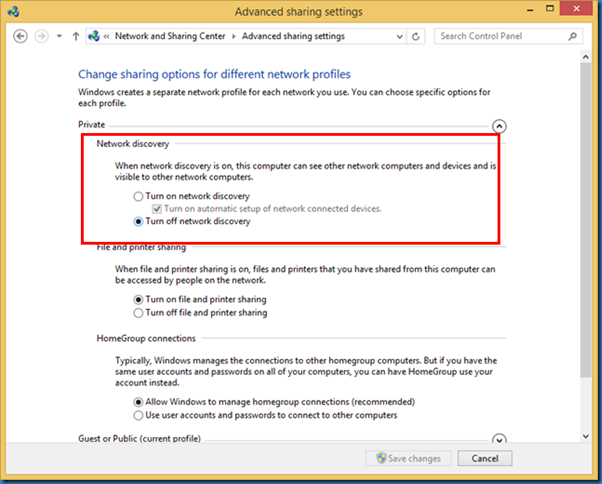Image resolution: width=602 pixels, height=484 pixels.
Task: Click the Back navigation arrow
Action: (20, 36)
